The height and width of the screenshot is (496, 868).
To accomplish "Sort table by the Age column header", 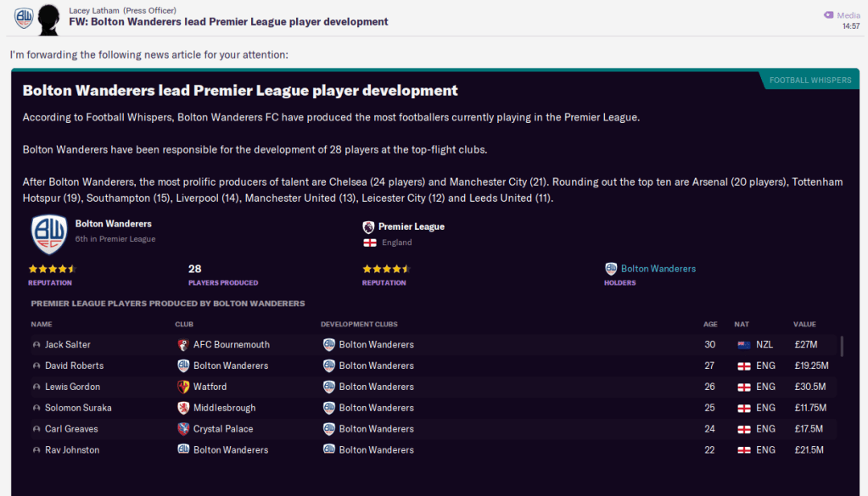I will click(x=710, y=325).
